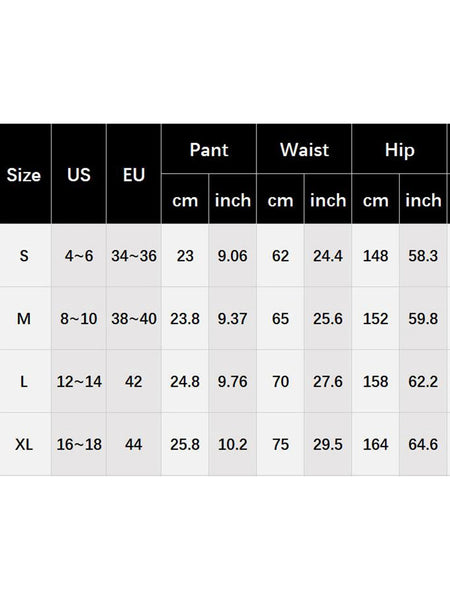
Task: Click the US column header
Action: (79, 175)
